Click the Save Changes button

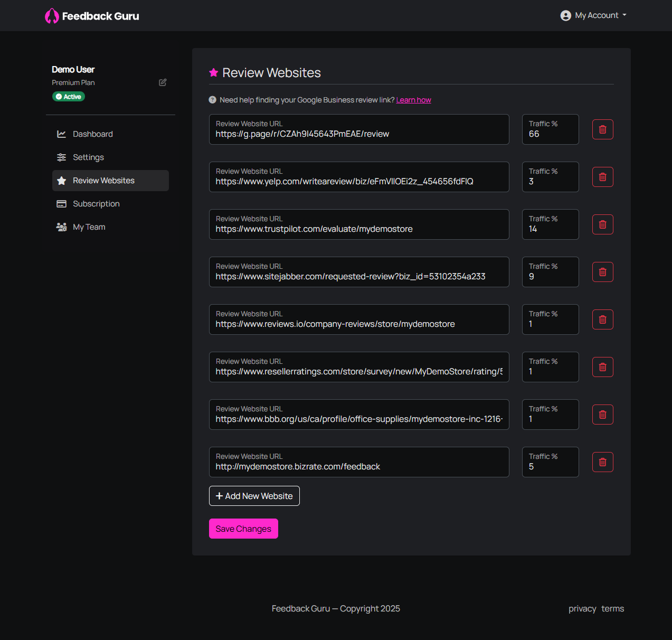(x=243, y=529)
